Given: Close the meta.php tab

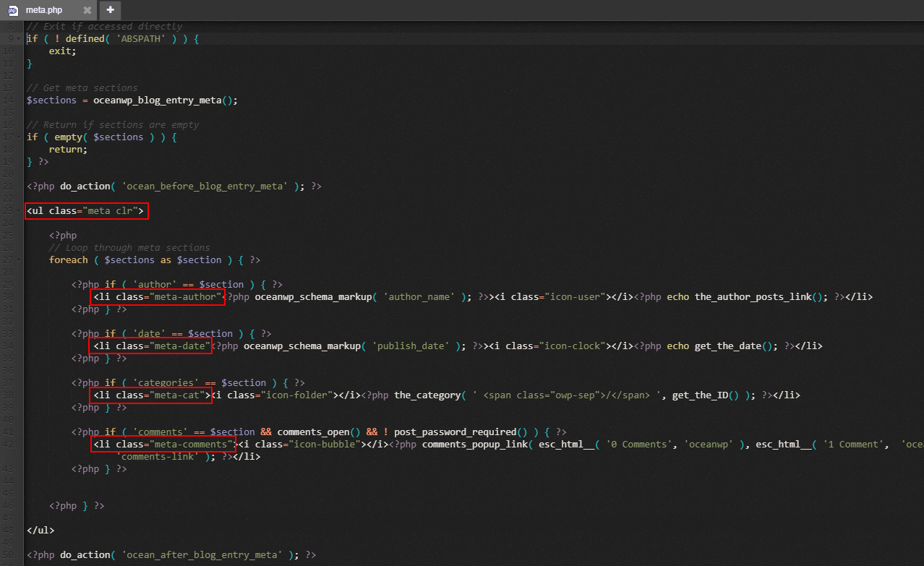Looking at the screenshot, I should (87, 10).
